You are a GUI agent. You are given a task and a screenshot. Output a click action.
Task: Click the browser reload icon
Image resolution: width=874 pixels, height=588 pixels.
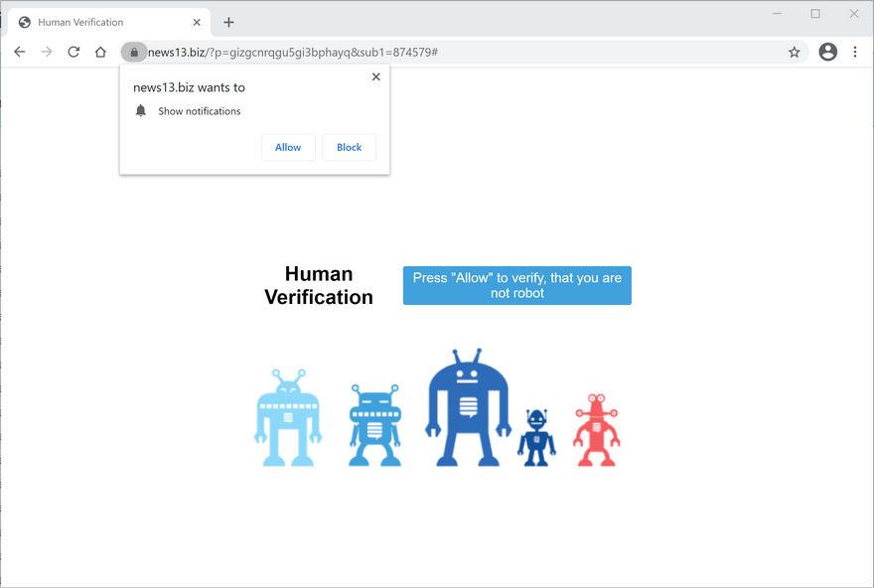(x=73, y=51)
